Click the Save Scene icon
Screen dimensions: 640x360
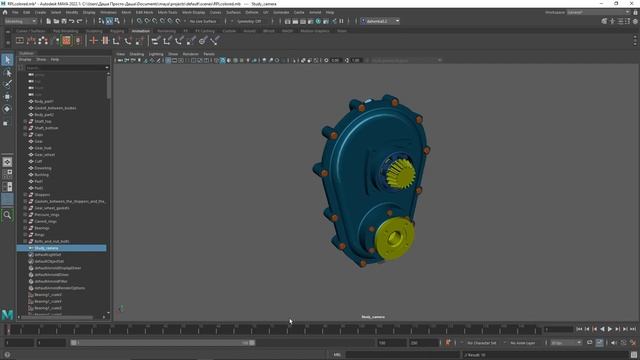pyautogui.click(x=64, y=21)
